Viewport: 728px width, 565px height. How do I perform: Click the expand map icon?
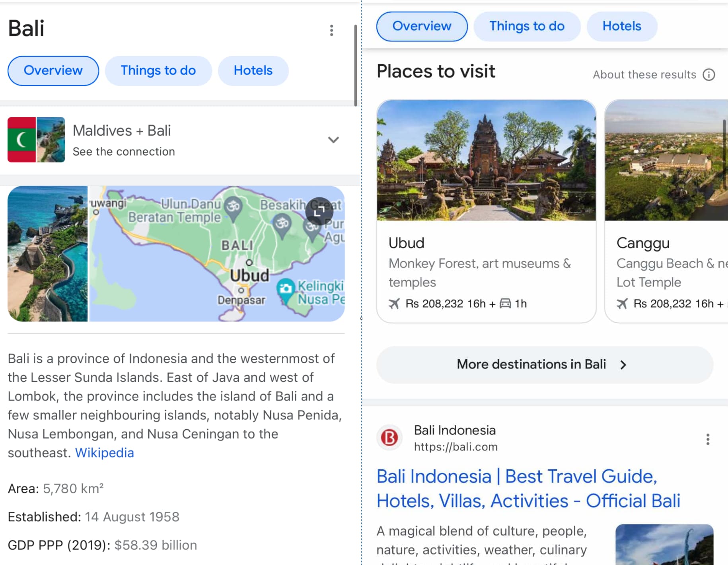point(319,211)
